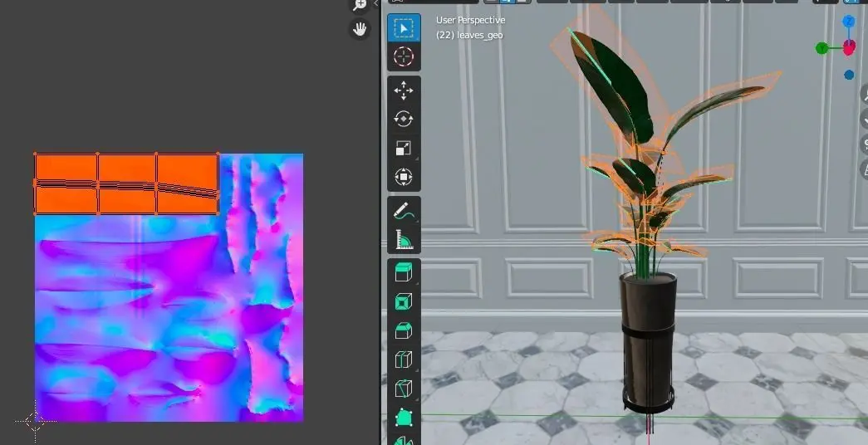The height and width of the screenshot is (445, 868).
Task: Click the UV editor pan hand icon
Action: pos(360,29)
